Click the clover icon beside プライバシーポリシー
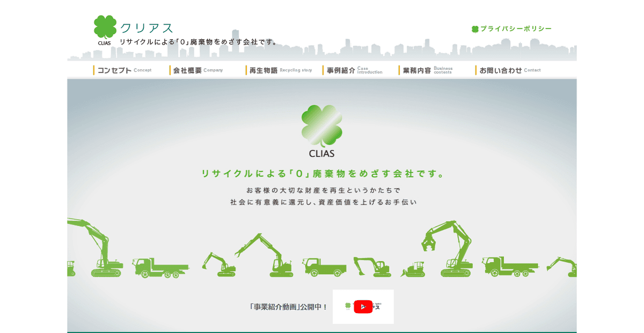The image size is (644, 333). click(474, 29)
